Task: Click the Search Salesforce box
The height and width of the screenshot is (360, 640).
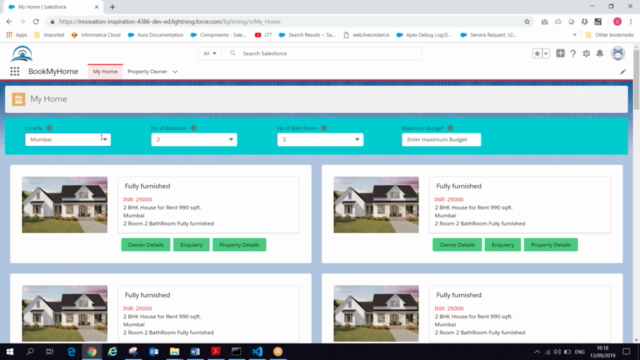Action: point(322,53)
